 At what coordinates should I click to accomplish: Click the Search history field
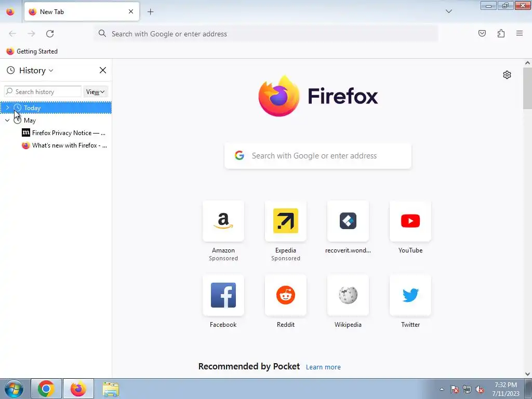[43, 91]
